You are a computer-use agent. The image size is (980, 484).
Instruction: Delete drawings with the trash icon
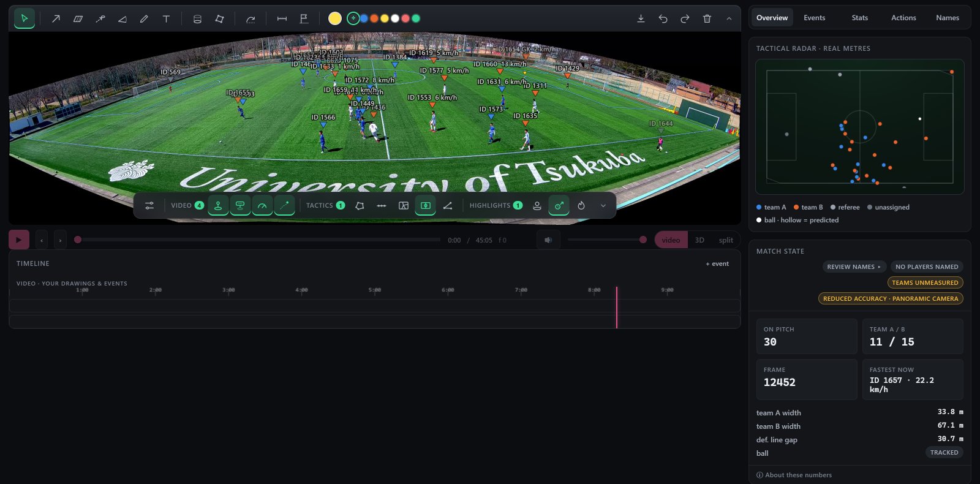707,18
